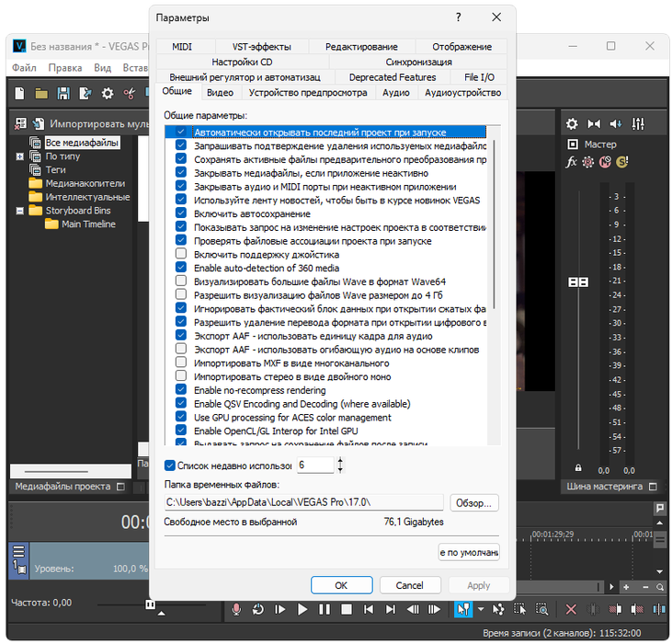Click the 'Обзор...' browse button

pos(474,503)
